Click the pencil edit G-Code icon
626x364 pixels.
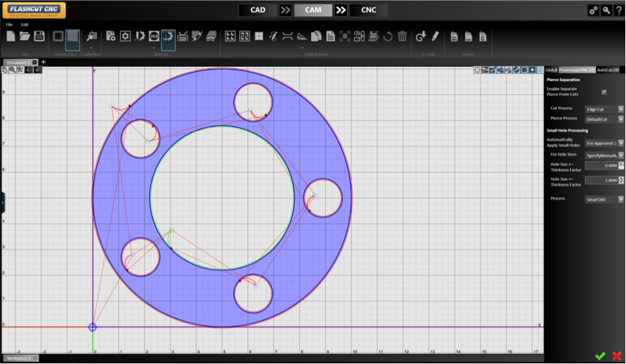(435, 36)
